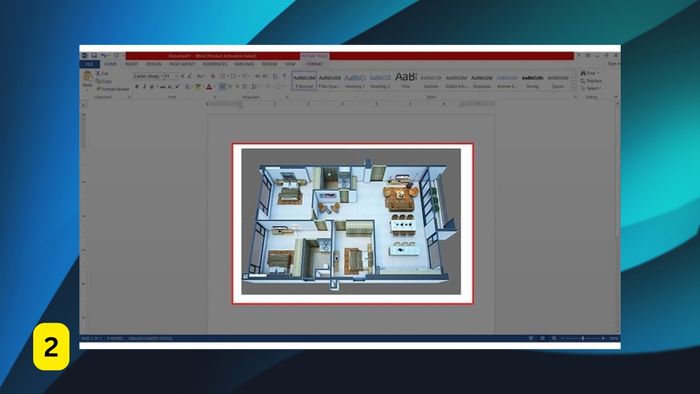Open the FILE tab
This screenshot has width=700, height=394.
click(89, 64)
